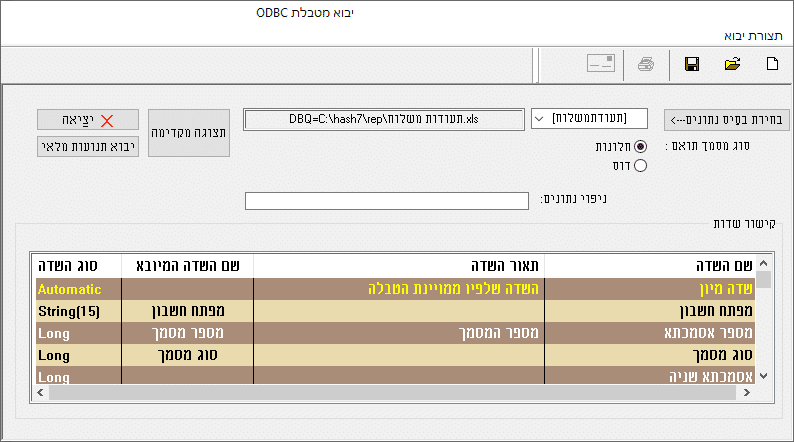The image size is (794, 442).
Task: Click the יבוא תנועות מלאי button
Action: pyautogui.click(x=88, y=146)
